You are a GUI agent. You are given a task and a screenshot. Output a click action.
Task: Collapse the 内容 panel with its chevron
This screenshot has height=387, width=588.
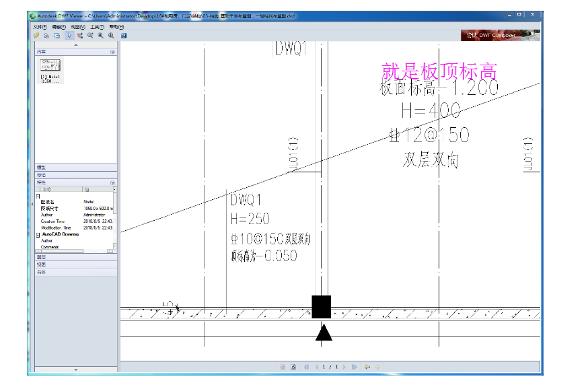(x=112, y=52)
